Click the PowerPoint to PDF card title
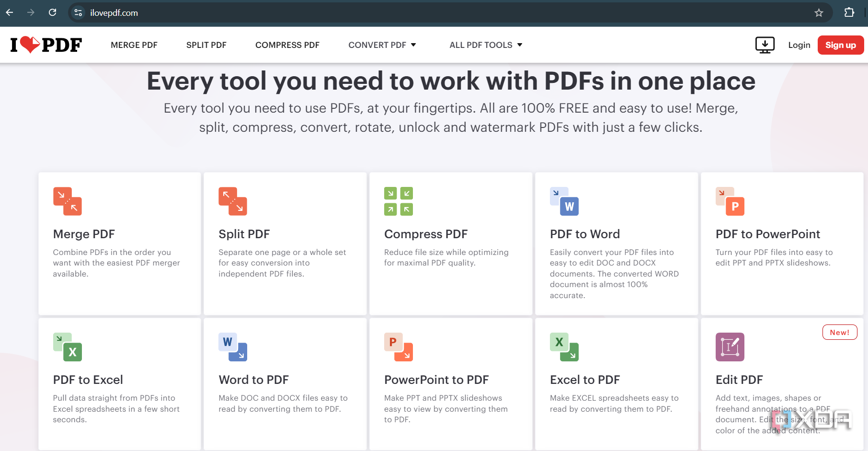Screen dimensions: 868x451 coord(436,380)
